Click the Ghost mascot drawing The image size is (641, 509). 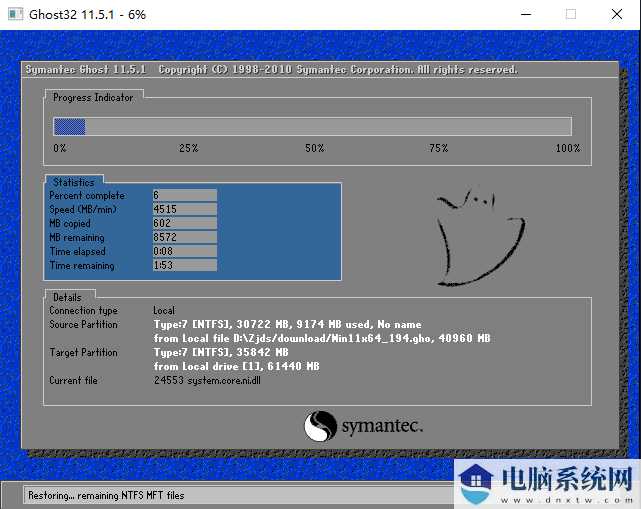click(x=481, y=238)
